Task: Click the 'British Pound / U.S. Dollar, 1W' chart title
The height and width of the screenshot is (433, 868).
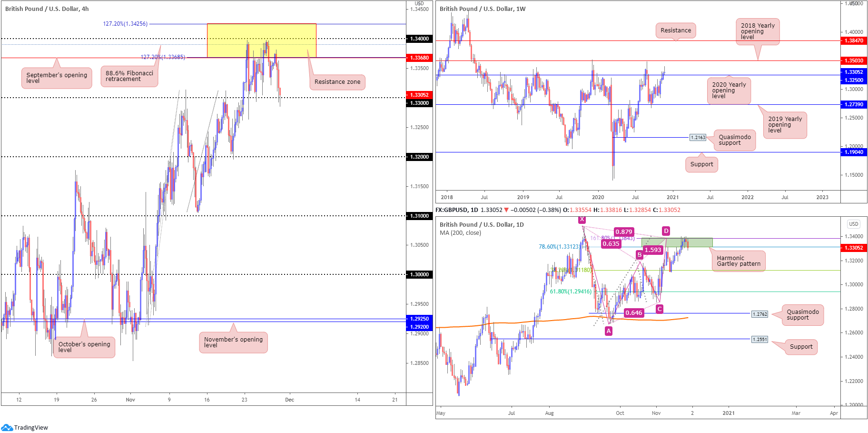Action: click(483, 9)
